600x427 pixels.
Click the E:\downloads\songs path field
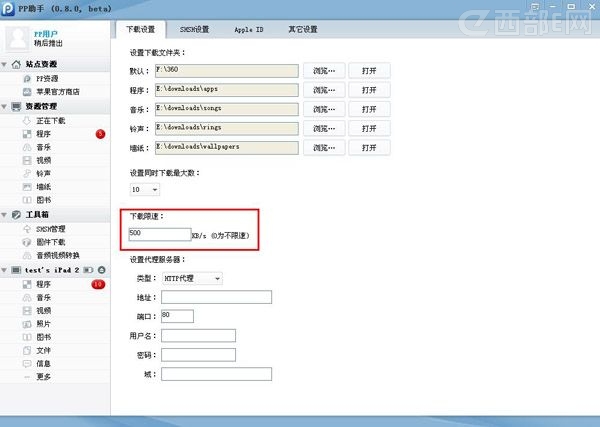[x=227, y=109]
